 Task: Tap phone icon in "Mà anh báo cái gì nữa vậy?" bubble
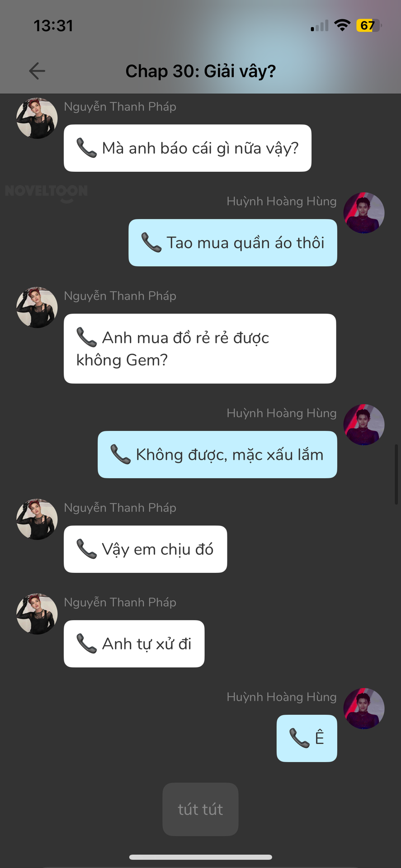[x=86, y=148]
